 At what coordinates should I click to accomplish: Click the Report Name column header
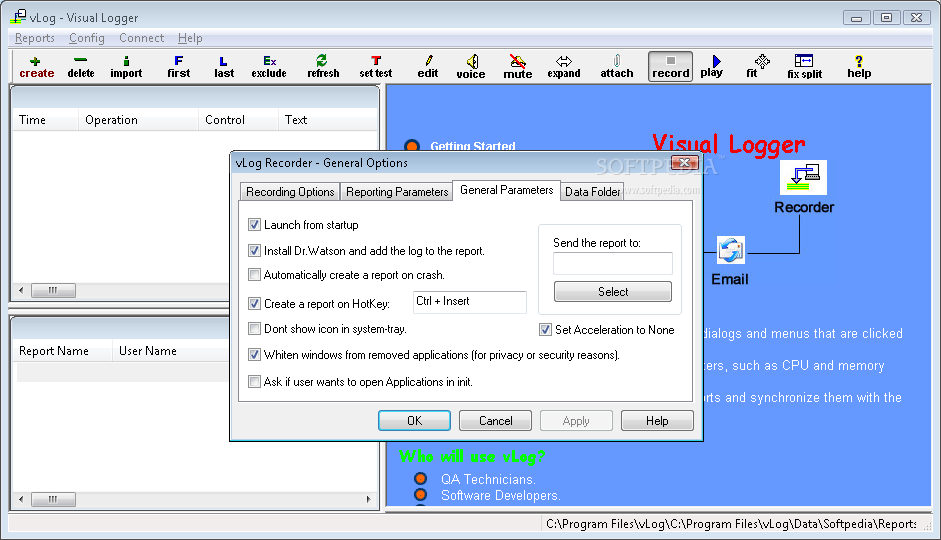[x=62, y=350]
